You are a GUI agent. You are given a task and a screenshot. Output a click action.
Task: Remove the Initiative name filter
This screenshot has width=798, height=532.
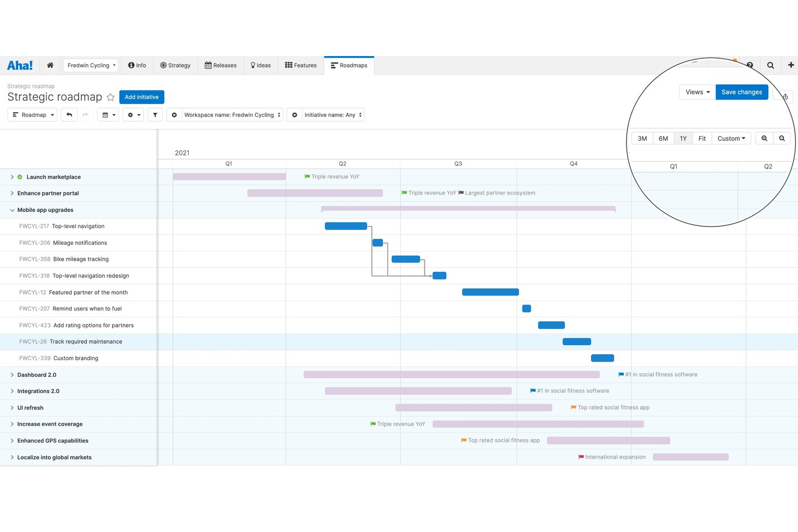[294, 115]
